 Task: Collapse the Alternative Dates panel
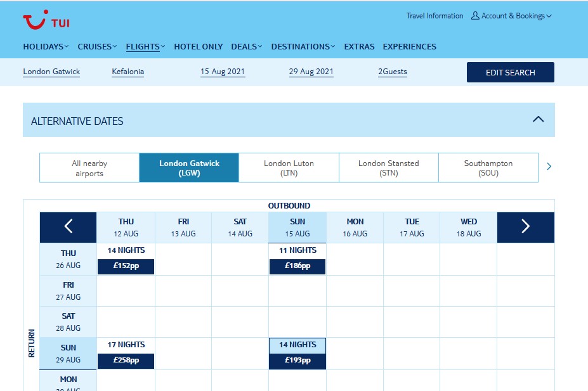coord(538,120)
